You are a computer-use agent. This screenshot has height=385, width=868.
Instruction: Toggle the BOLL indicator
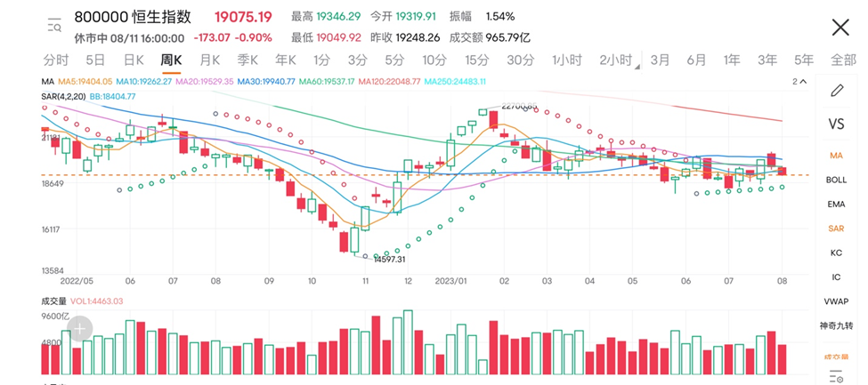(x=836, y=180)
